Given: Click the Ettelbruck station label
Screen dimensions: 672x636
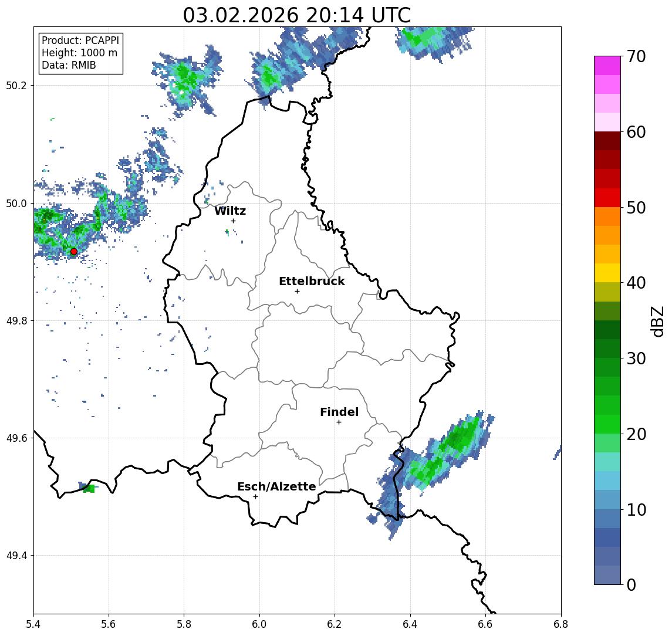Looking at the screenshot, I should [x=312, y=281].
